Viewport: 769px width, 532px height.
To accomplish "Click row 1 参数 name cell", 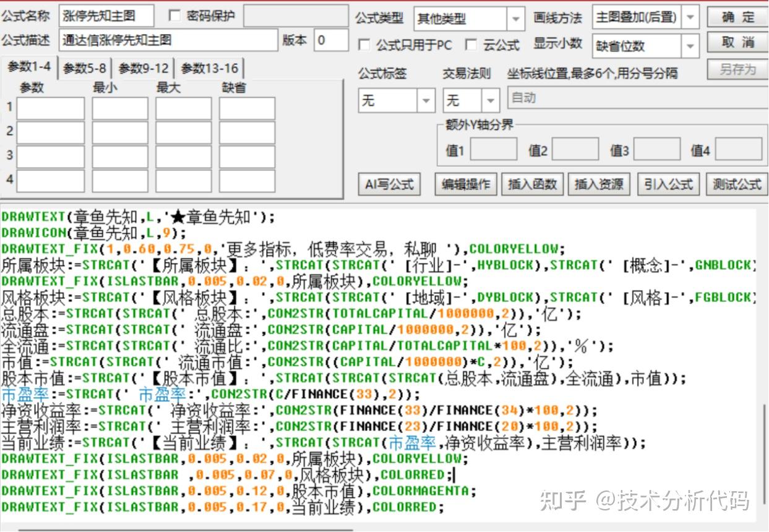I will coord(51,108).
